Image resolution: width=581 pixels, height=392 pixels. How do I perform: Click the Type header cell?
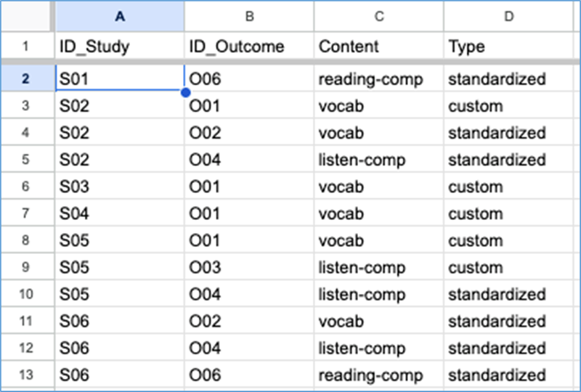[508, 46]
